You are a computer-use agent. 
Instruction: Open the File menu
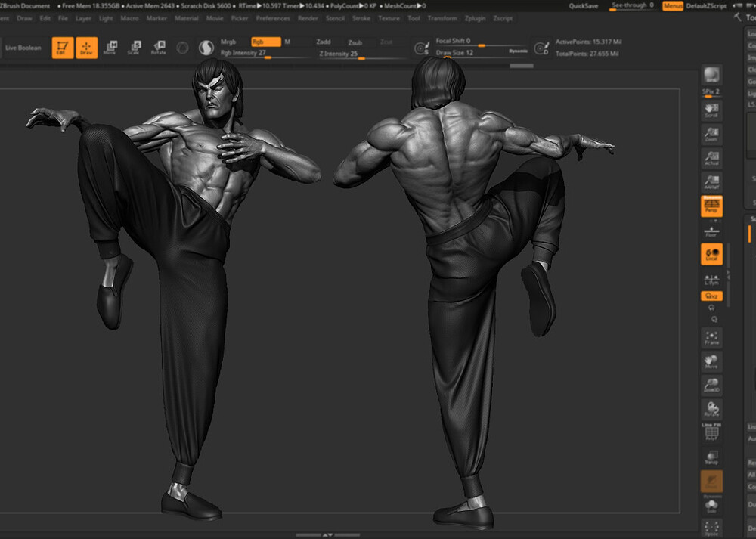[64, 18]
